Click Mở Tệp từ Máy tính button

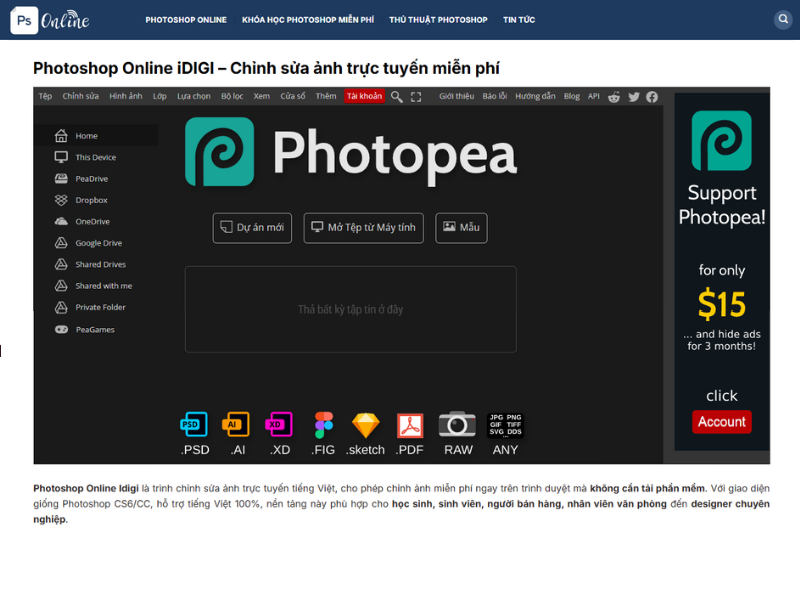tap(363, 228)
